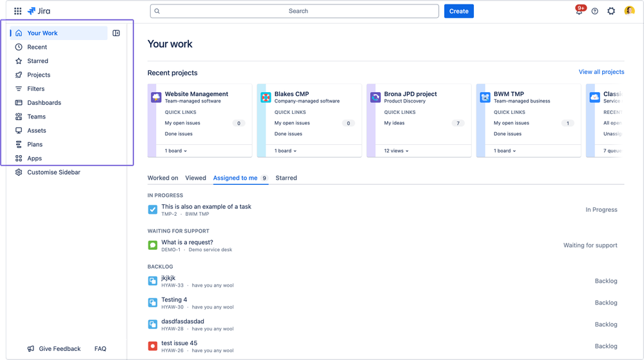The height and width of the screenshot is (360, 644).
Task: Click the red bug icon for HYAW-26
Action: click(152, 346)
